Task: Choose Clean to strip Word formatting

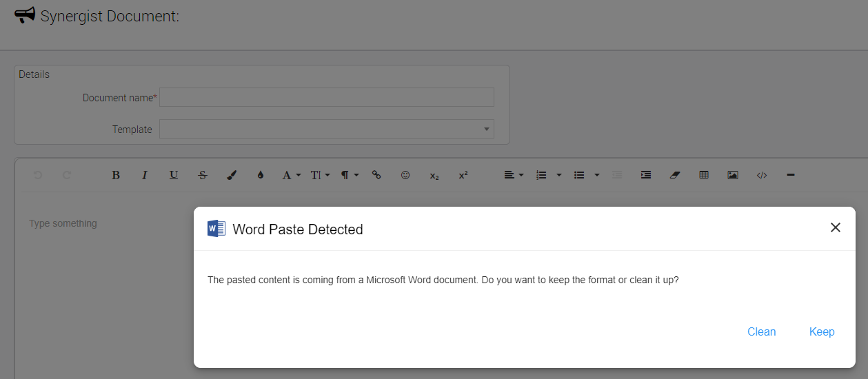Action: pos(761,332)
